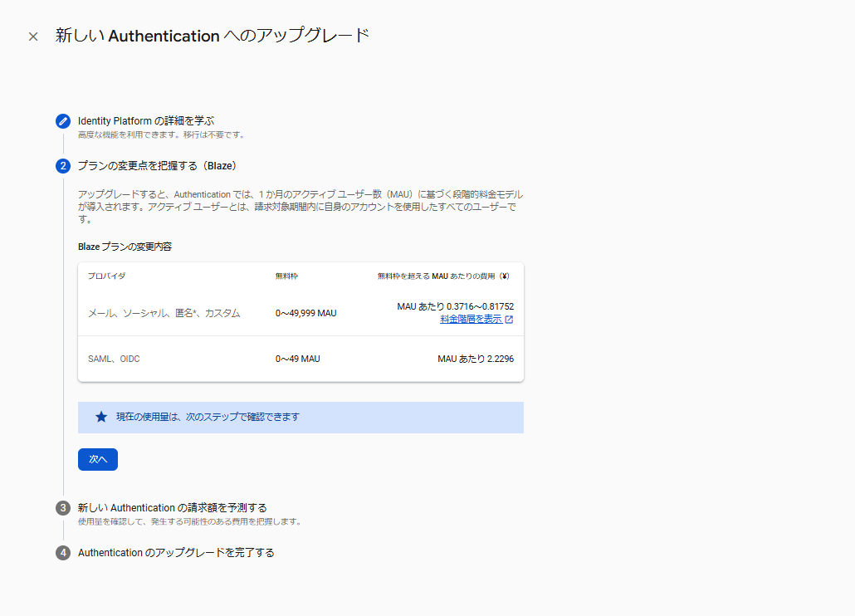Select the 0〜49 MAU cell
Screen dimensions: 855x616
298,359
